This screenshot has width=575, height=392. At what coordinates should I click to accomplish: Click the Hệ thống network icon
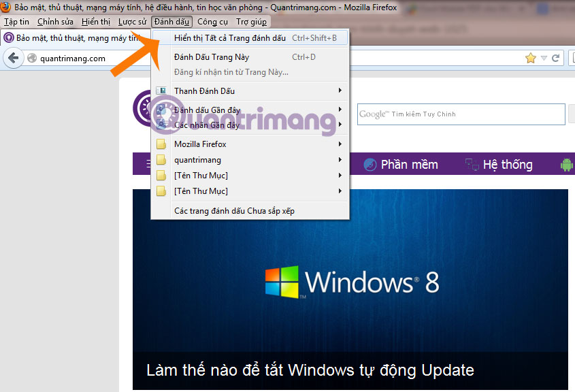(472, 164)
